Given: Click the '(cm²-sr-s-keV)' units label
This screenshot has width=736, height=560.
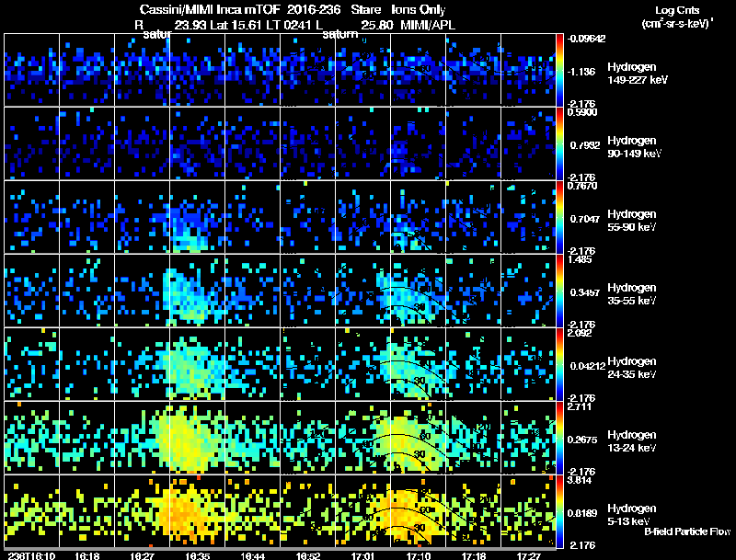Looking at the screenshot, I should 676,24.
